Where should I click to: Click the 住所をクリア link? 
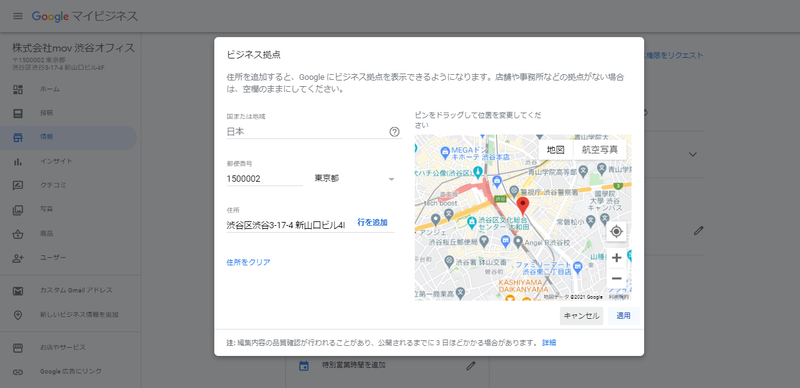248,262
